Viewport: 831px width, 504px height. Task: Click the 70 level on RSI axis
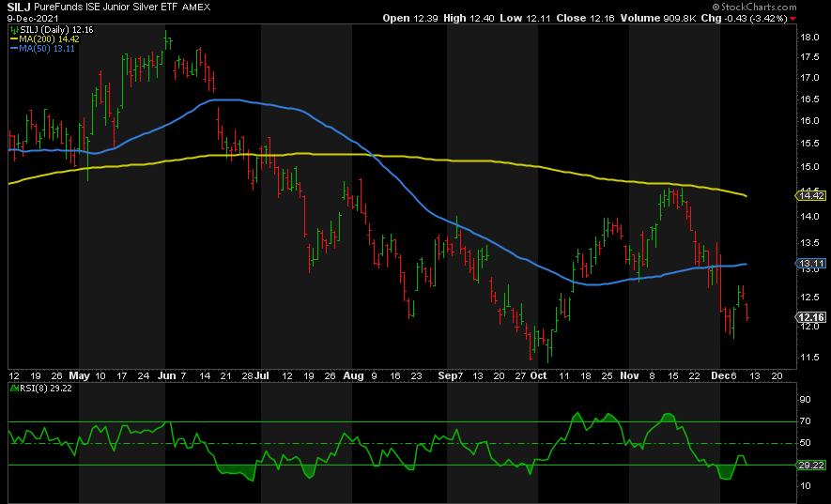point(805,421)
